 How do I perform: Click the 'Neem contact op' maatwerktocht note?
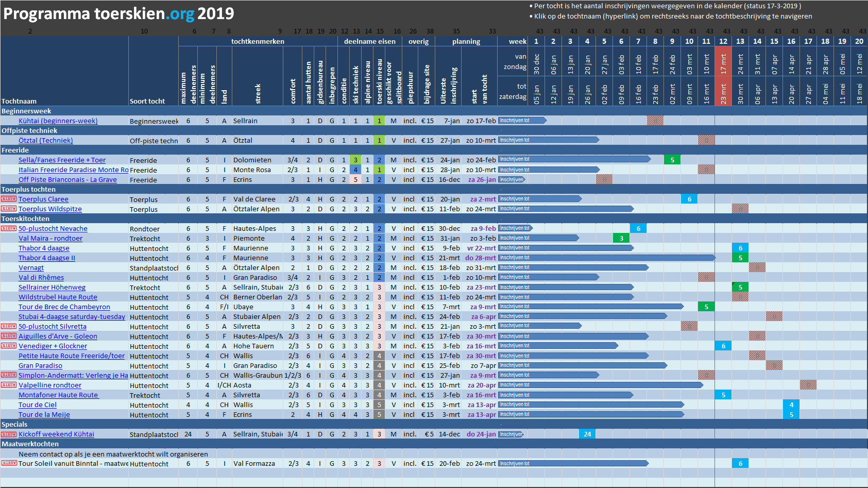point(113,454)
